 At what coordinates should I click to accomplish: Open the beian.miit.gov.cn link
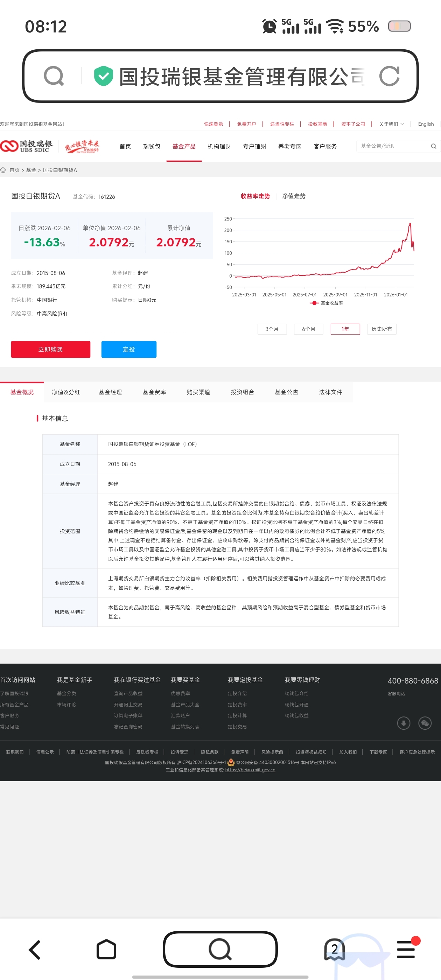click(250, 770)
